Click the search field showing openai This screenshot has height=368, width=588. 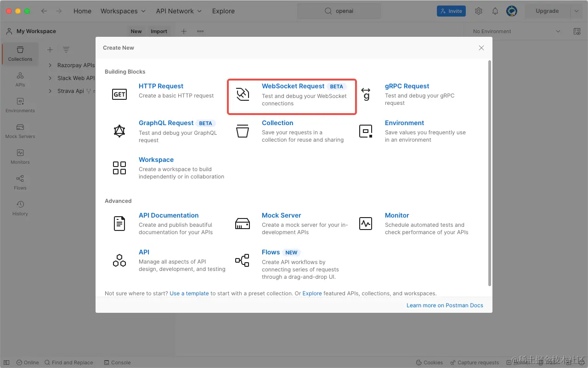(x=339, y=11)
